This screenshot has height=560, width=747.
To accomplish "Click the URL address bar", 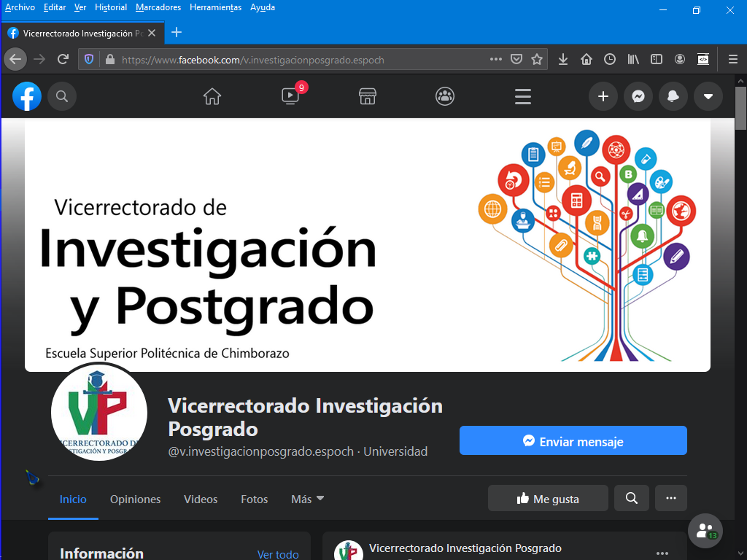I will 292,60.
